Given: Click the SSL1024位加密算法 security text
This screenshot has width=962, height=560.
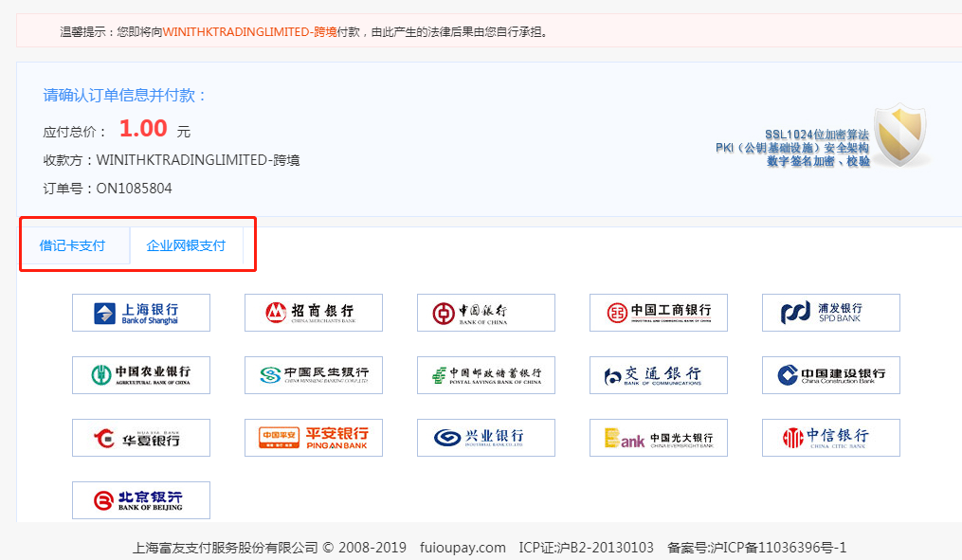Looking at the screenshot, I should [817, 135].
